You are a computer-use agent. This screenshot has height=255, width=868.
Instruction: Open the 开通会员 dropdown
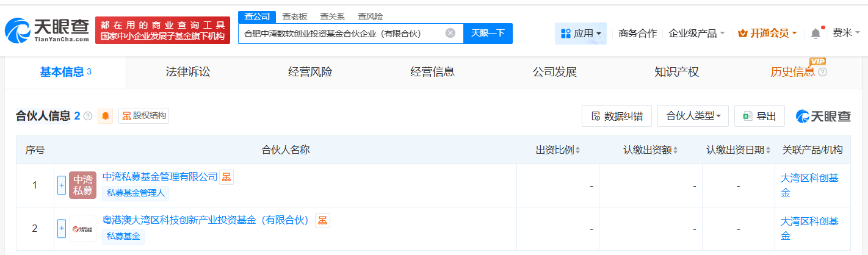[x=767, y=34]
